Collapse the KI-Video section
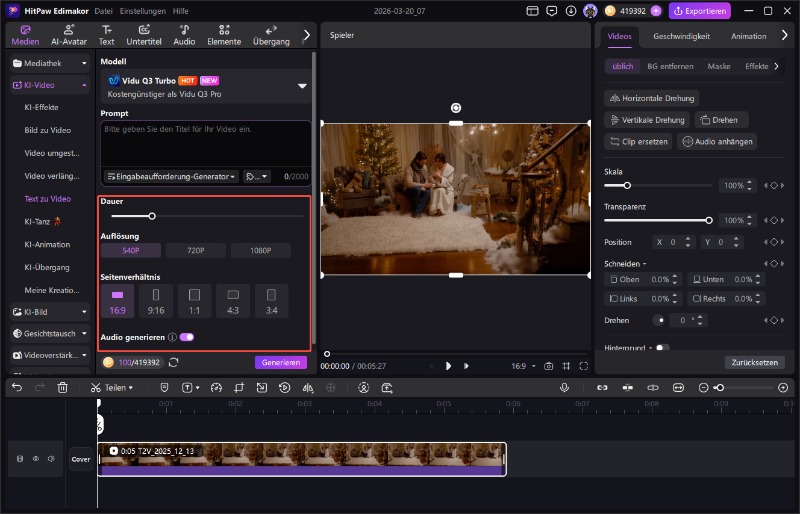The image size is (800, 514). click(50, 85)
